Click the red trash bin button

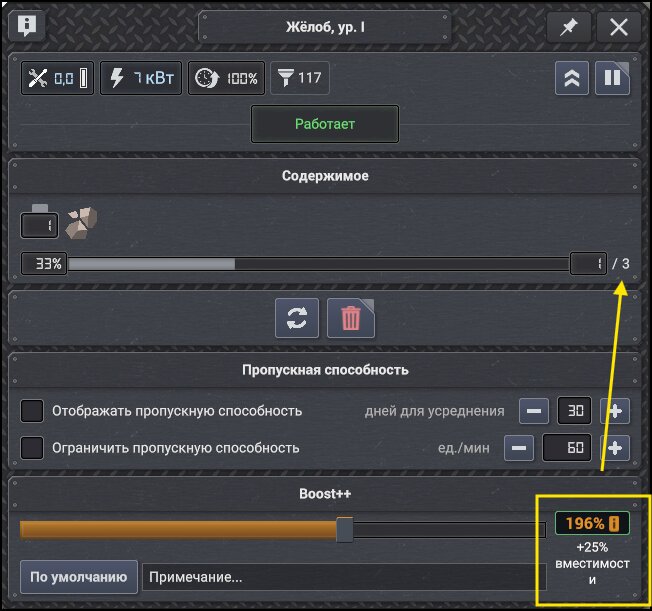pos(351,318)
